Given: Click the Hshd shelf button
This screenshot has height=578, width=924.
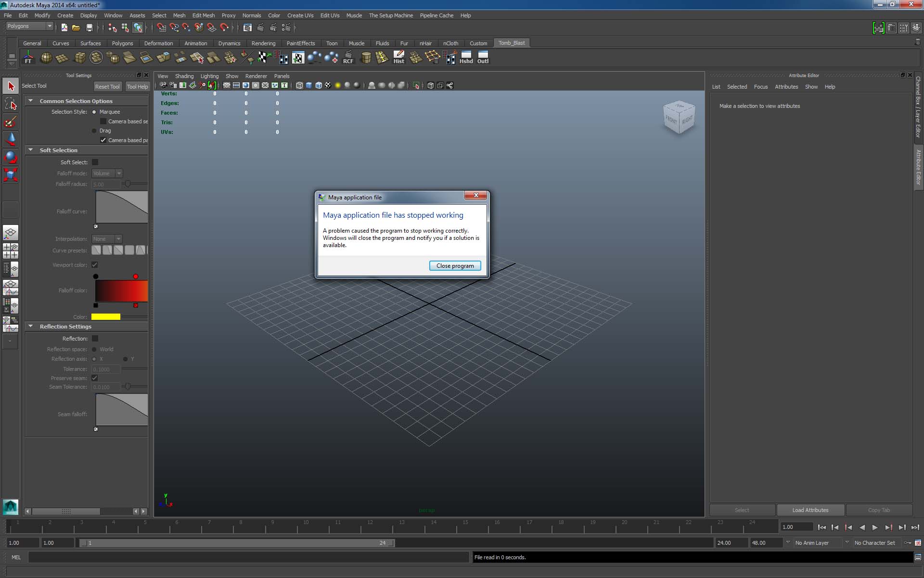Looking at the screenshot, I should 466,58.
